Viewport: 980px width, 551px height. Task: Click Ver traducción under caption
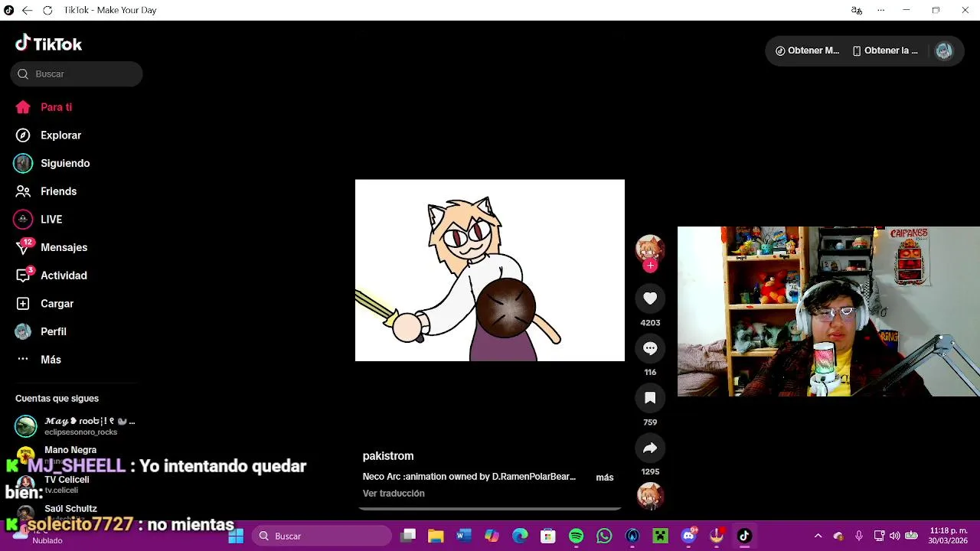pos(394,494)
